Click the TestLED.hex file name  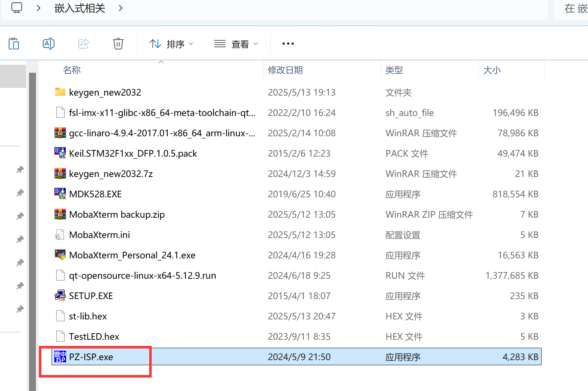tap(94, 336)
